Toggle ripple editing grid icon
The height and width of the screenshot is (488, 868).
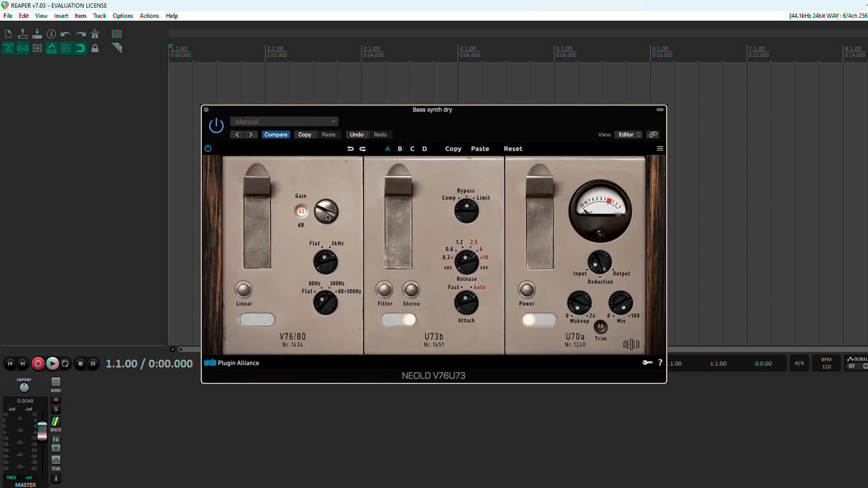click(37, 48)
